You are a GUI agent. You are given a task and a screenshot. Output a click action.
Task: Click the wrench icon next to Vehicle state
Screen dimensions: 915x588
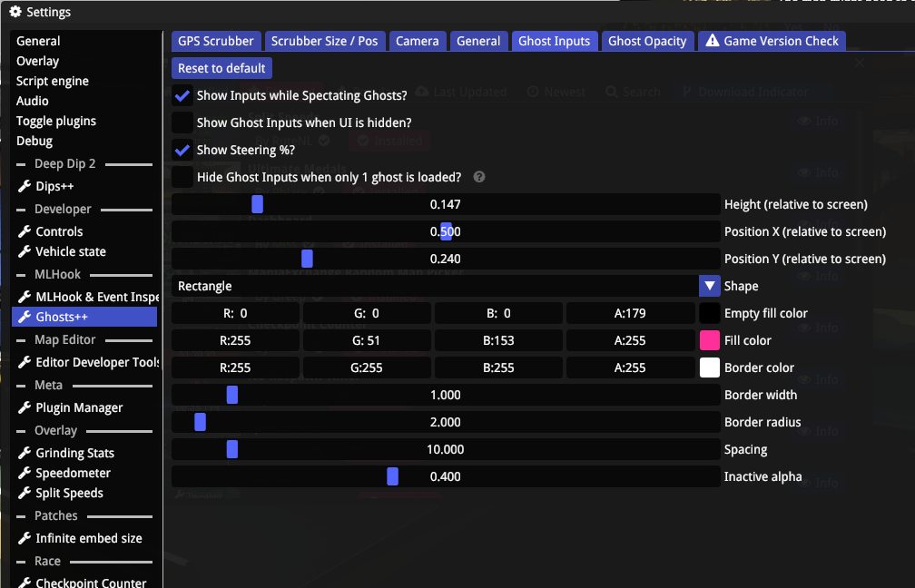pos(25,251)
